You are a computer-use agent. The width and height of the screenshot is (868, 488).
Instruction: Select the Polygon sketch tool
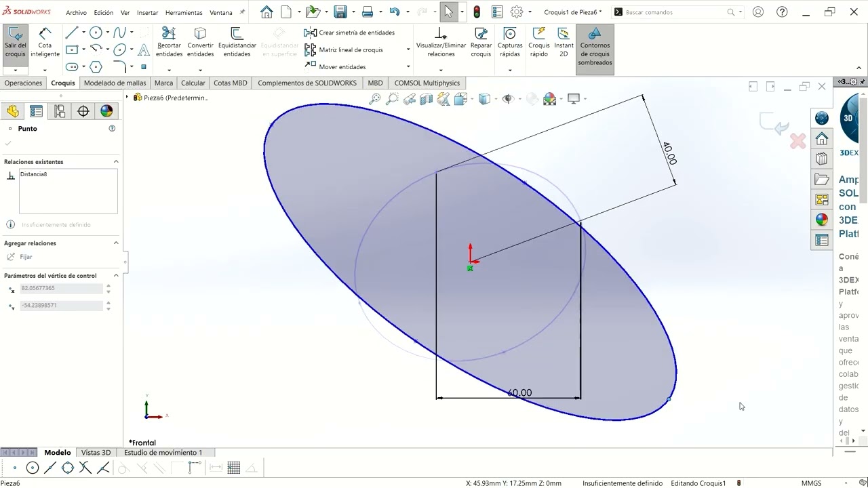[x=96, y=66]
